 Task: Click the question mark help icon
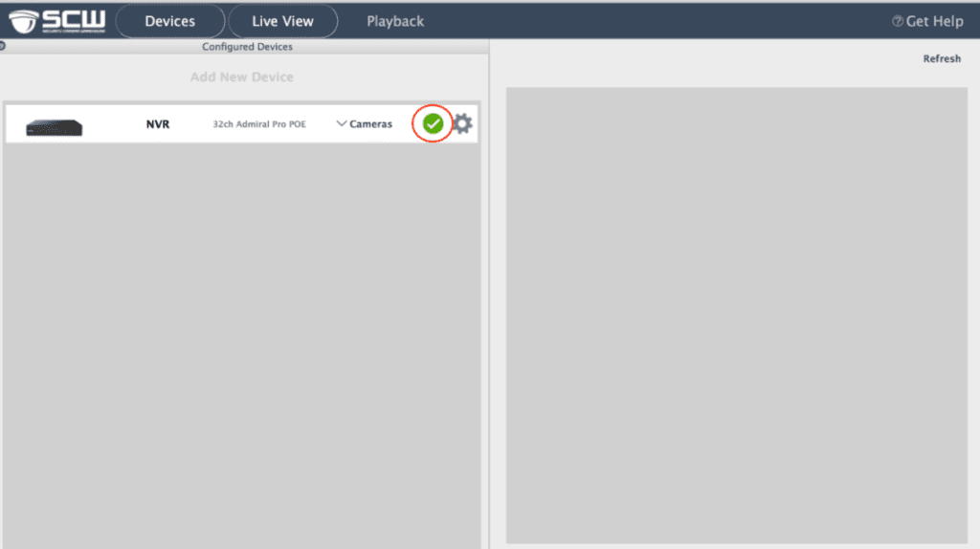pyautogui.click(x=897, y=21)
